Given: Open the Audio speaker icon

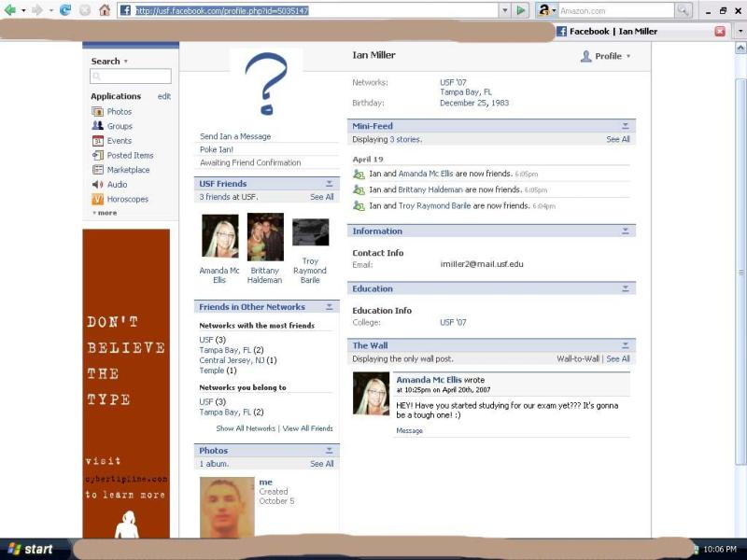Looking at the screenshot, I should [x=98, y=184].
